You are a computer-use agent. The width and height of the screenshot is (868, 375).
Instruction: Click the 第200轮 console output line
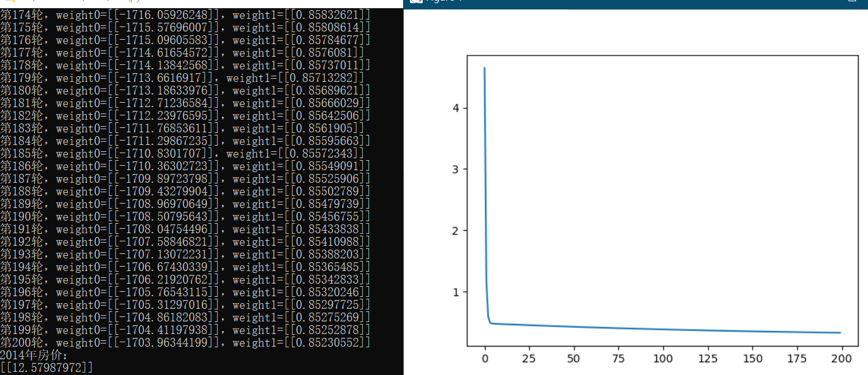coord(185,343)
